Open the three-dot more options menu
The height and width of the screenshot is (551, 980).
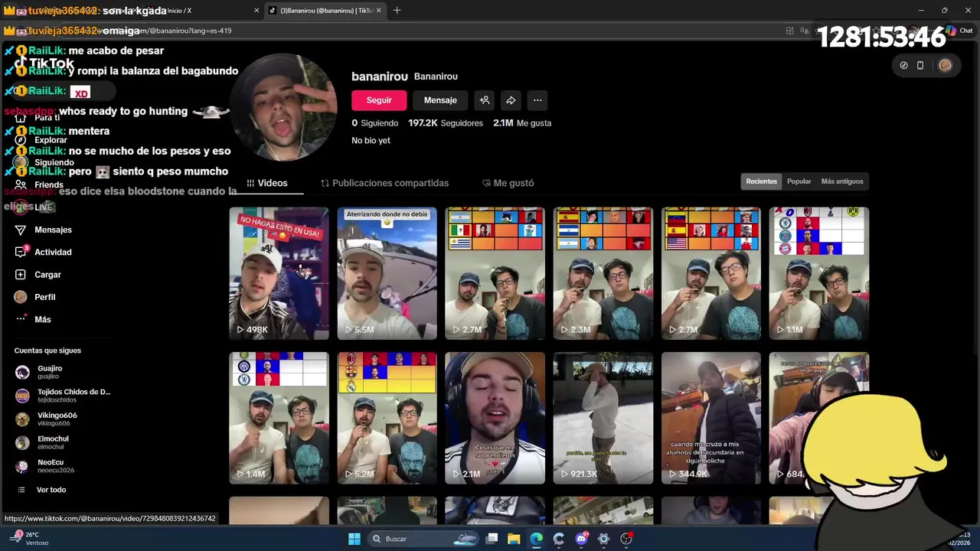[x=537, y=100]
